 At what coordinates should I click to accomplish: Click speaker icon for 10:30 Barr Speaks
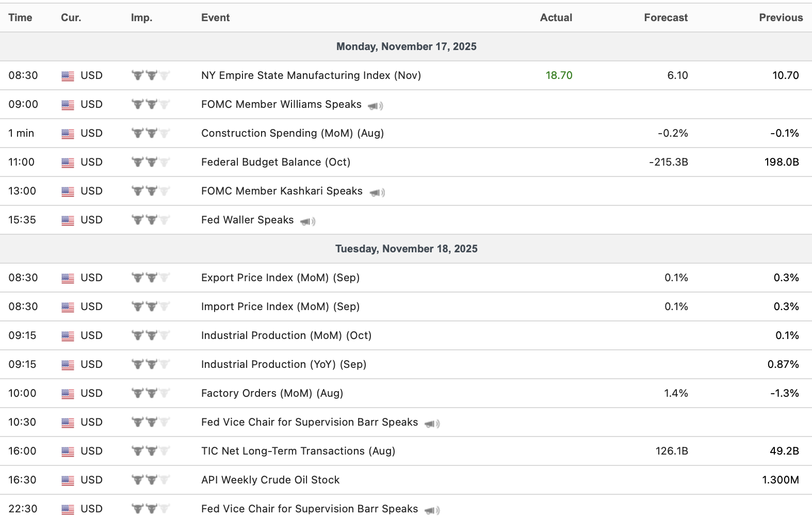[x=432, y=424]
